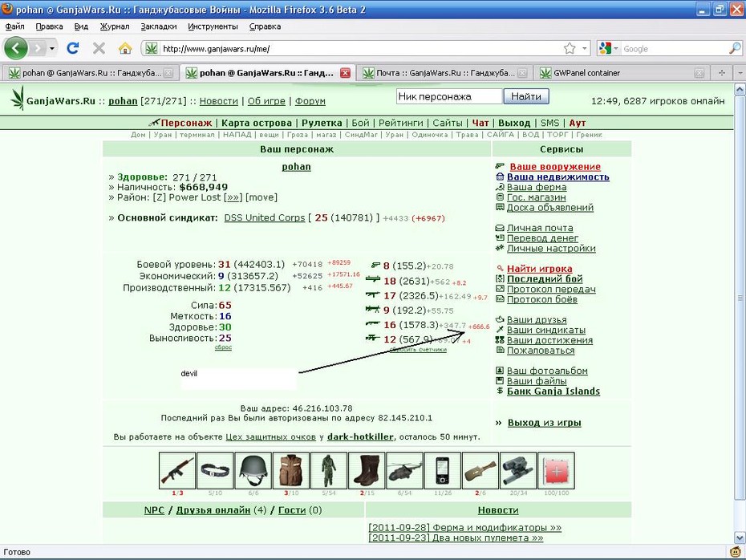Open the history dropdown next to forward button

52,48
